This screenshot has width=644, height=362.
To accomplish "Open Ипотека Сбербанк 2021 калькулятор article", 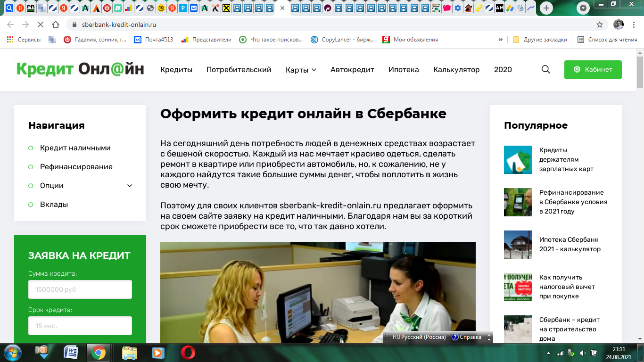I will [570, 244].
